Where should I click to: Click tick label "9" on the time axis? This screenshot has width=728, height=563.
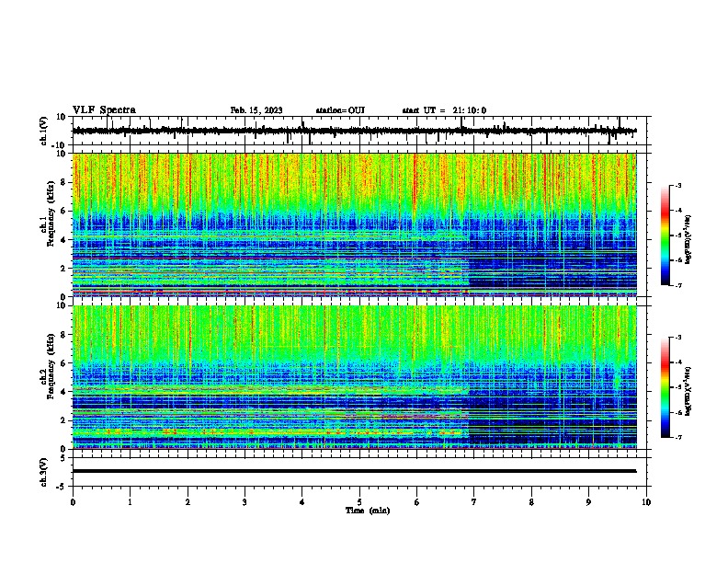tap(588, 502)
